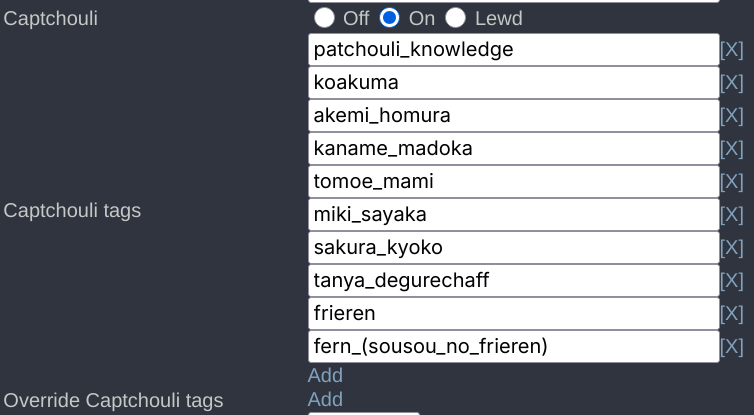This screenshot has width=754, height=415.
Task: Select the Captchouli On option
Action: point(390,18)
